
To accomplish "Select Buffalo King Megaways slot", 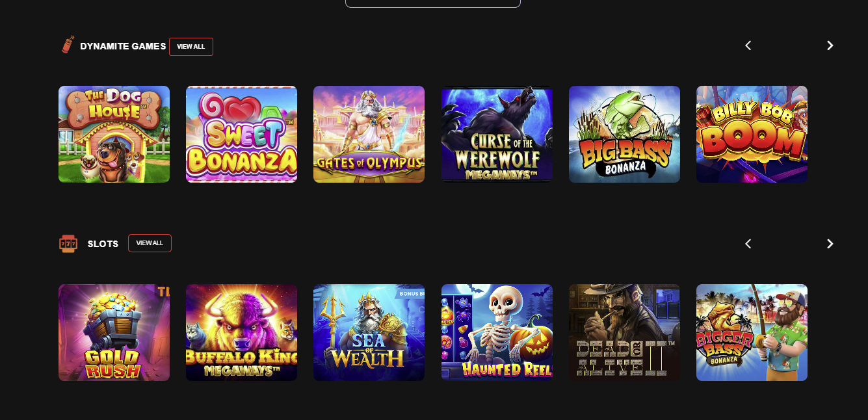I will (241, 332).
